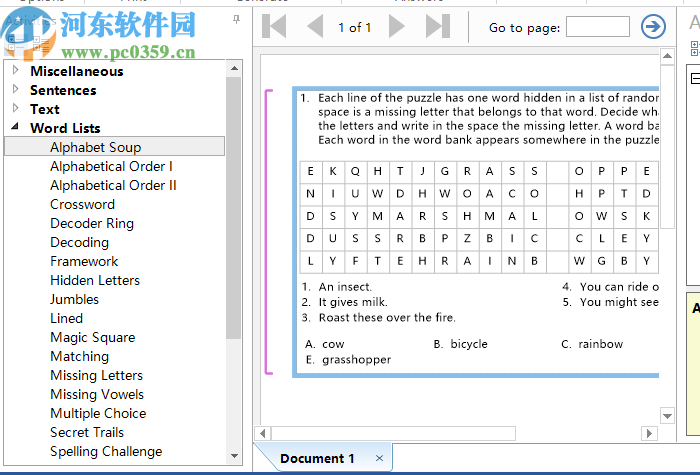Click the layout icon in right panel
700x475 pixels.
click(x=695, y=48)
